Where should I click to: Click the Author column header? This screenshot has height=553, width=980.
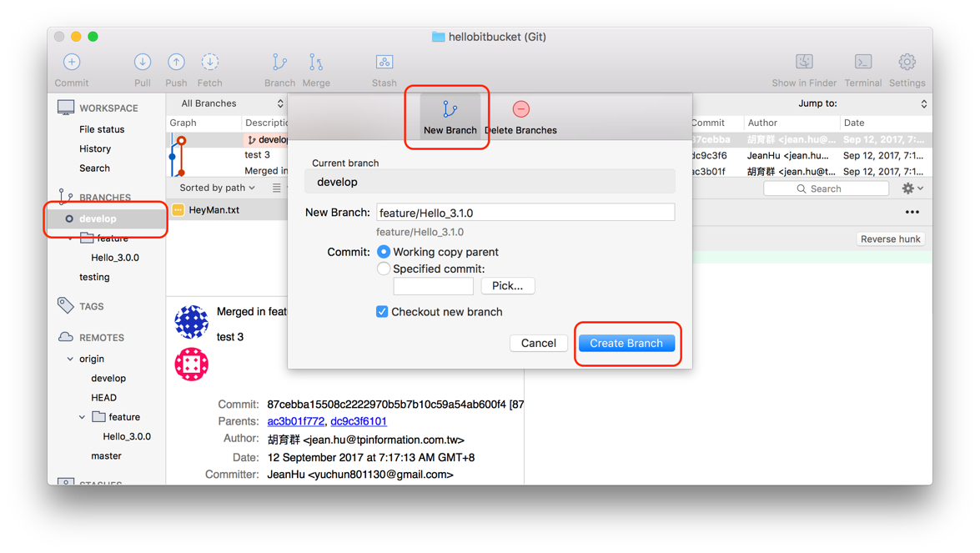click(762, 123)
